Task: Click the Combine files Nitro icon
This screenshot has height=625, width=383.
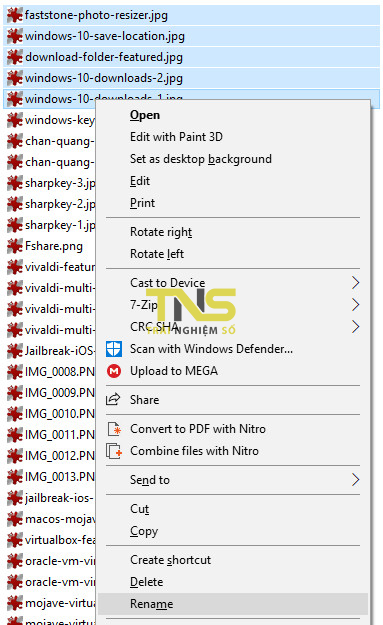Action: click(114, 451)
